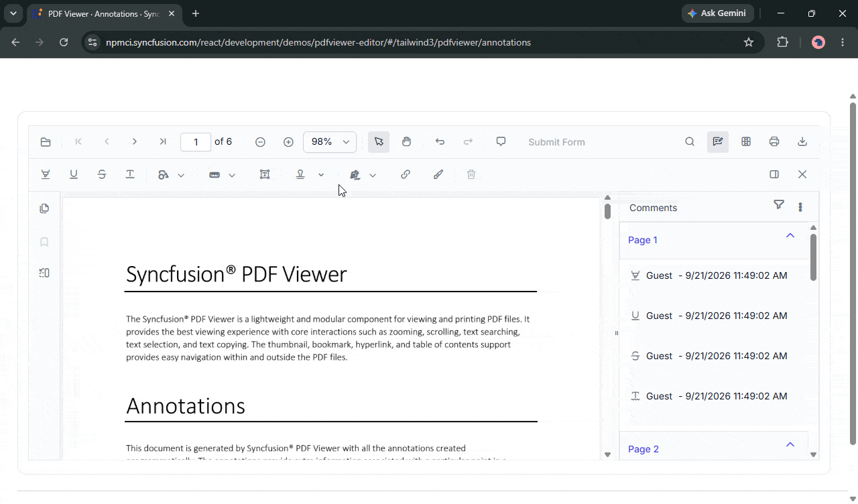Select the highlight comment by Guest
The width and height of the screenshot is (858, 504).
714,275
